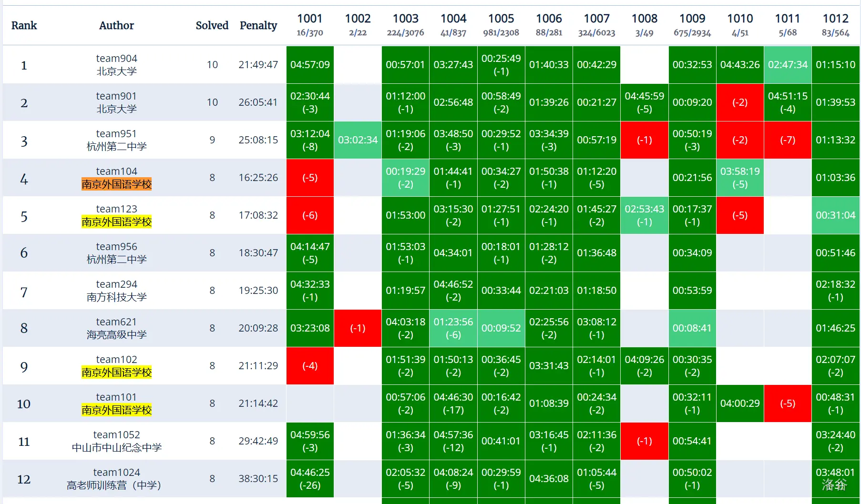Open problem 1011 header link
The height and width of the screenshot is (504, 861).
tap(788, 19)
